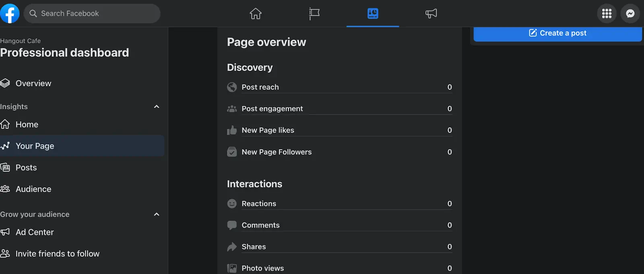
Task: Click the Reactions value 0
Action: 450,203
